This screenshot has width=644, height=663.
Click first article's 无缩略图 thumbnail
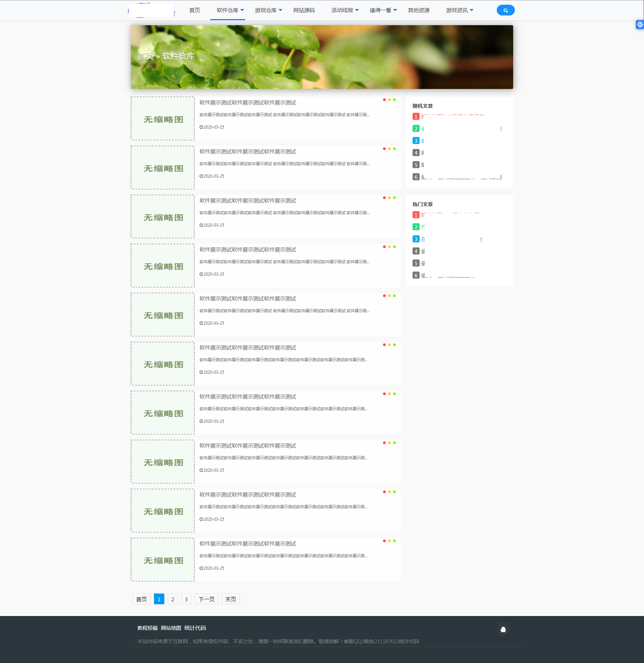163,119
